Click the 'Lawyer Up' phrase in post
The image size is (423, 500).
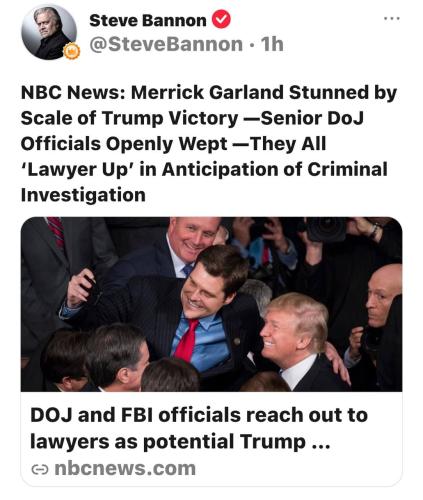[77, 169]
